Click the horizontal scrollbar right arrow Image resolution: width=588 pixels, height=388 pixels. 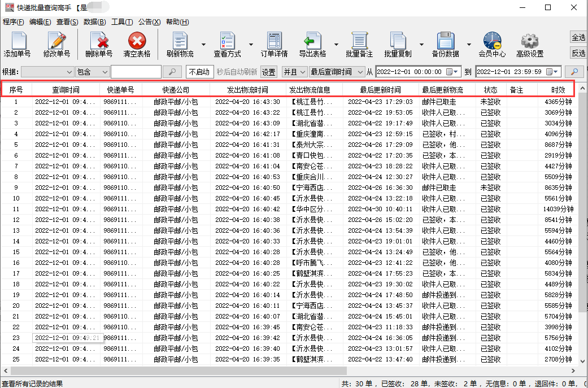click(573, 370)
